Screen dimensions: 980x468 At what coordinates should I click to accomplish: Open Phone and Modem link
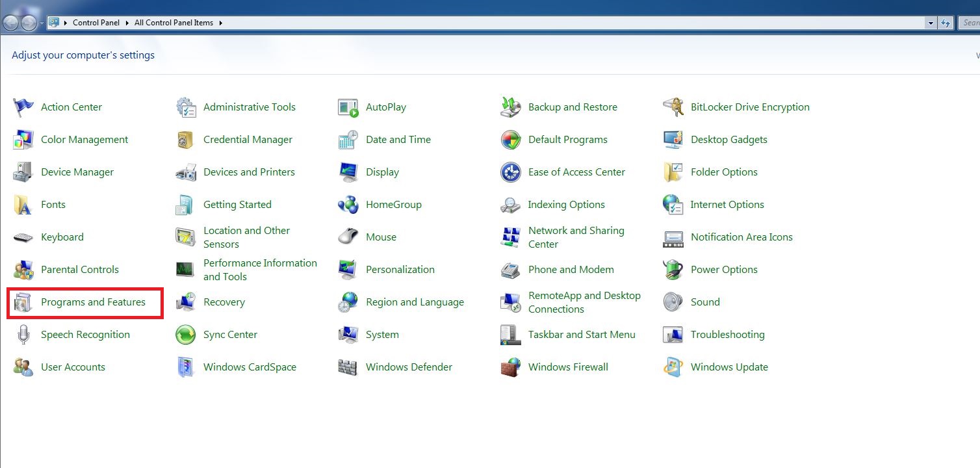(x=571, y=270)
